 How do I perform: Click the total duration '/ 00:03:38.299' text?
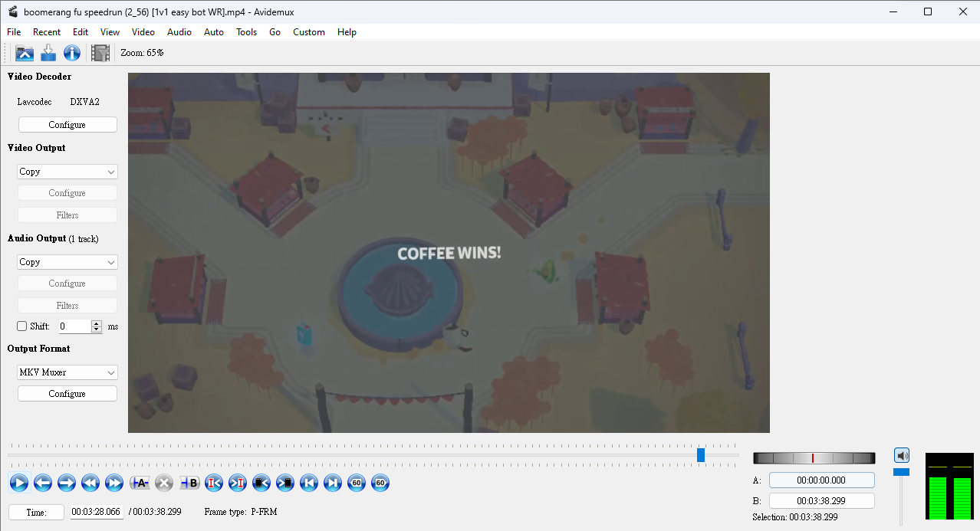[x=155, y=512]
